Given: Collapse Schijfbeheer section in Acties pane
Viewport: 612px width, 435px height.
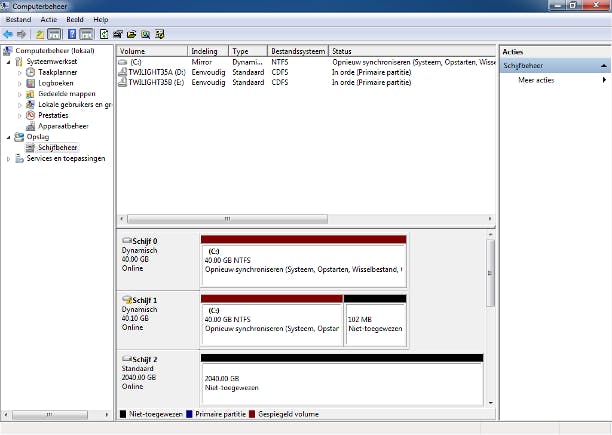Looking at the screenshot, I should tap(604, 66).
